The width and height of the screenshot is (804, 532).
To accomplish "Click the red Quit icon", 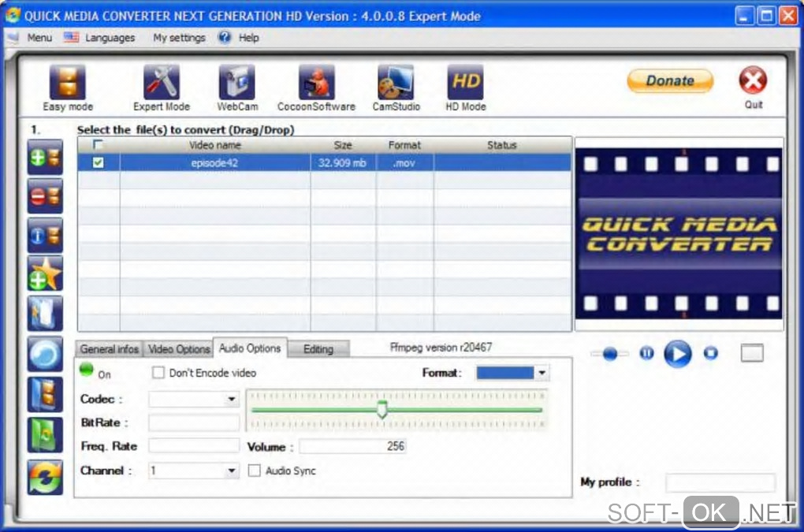I will tap(753, 80).
